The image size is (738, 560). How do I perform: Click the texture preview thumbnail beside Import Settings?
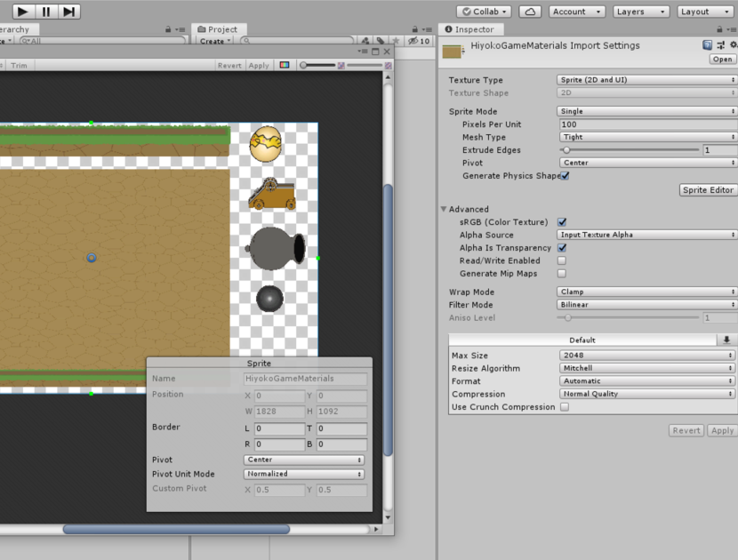453,52
